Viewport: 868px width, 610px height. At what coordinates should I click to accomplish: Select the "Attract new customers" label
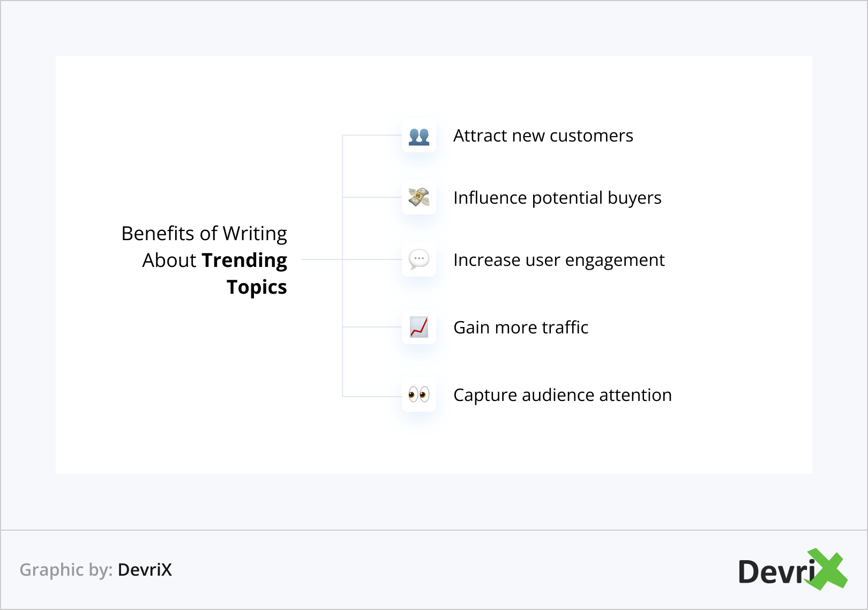[x=543, y=136]
